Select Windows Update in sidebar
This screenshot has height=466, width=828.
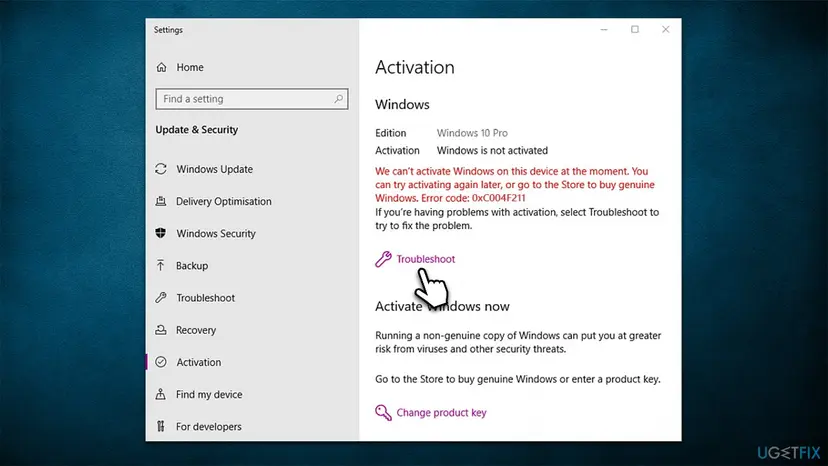pyautogui.click(x=214, y=169)
